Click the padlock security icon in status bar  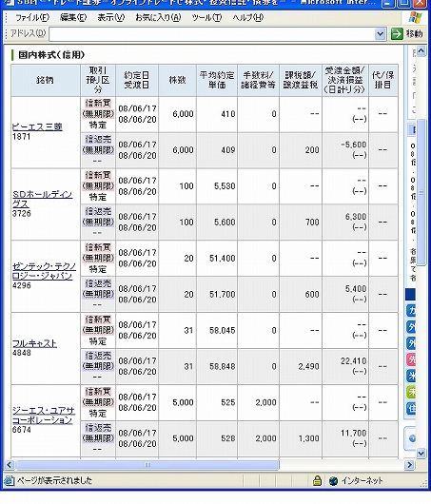(x=317, y=480)
